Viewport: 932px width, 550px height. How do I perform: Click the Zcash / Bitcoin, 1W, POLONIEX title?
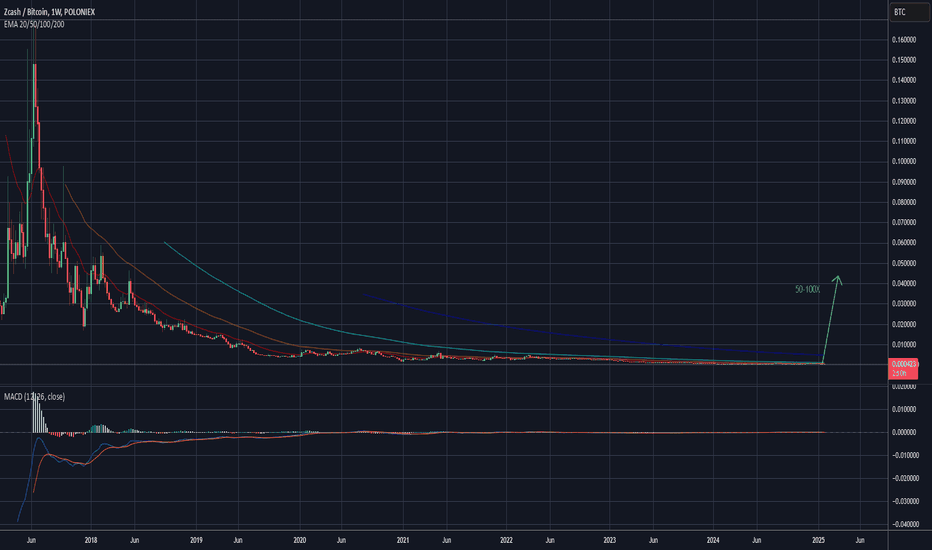(x=49, y=12)
